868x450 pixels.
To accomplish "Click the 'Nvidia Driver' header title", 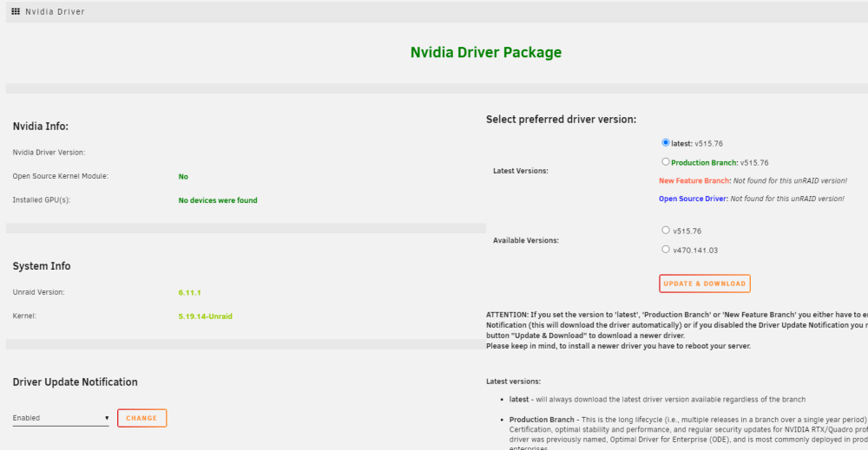I will click(x=55, y=11).
